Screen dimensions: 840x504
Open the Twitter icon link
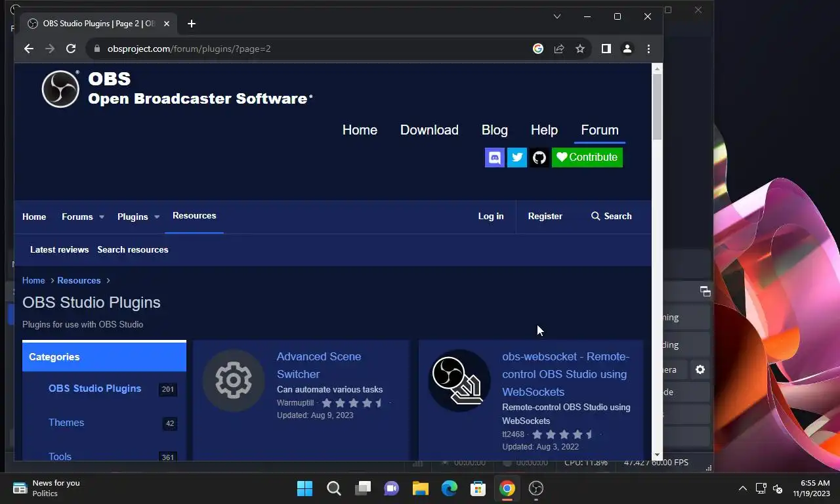point(517,157)
